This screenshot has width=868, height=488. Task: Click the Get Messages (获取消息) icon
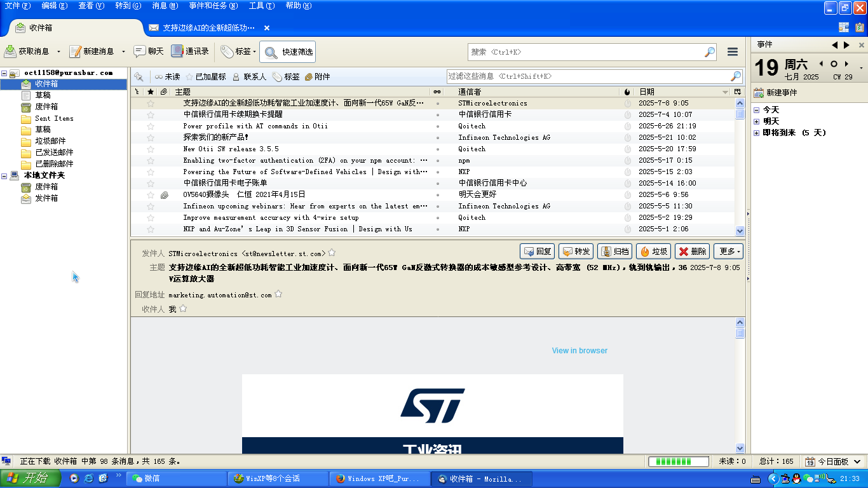point(10,51)
